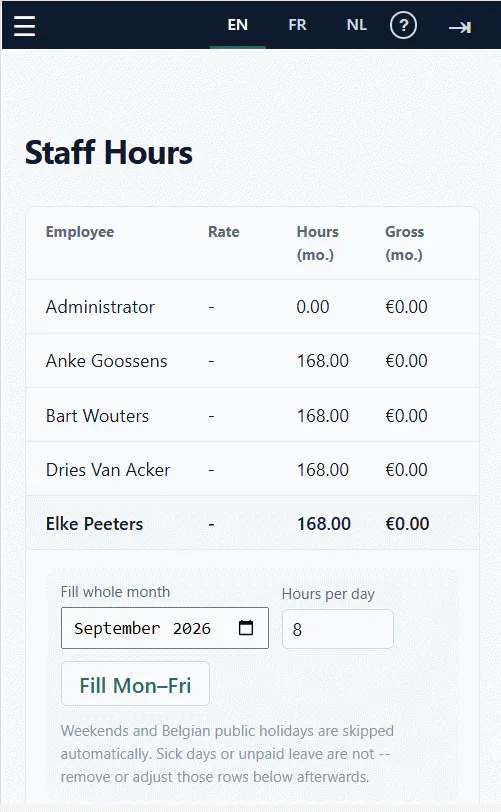The width and height of the screenshot is (501, 812).
Task: Expand the Bart Wouters row
Action: pyautogui.click(x=252, y=415)
